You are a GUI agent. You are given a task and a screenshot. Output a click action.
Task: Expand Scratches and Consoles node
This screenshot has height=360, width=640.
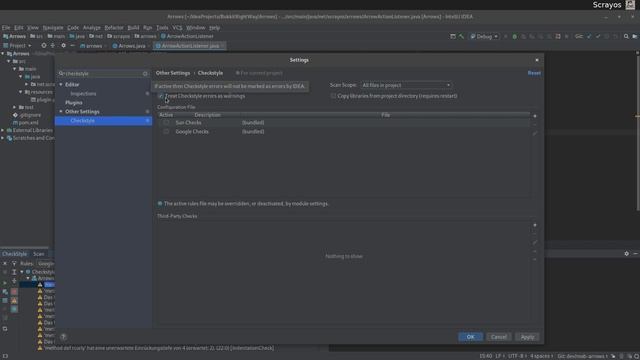coord(3,138)
